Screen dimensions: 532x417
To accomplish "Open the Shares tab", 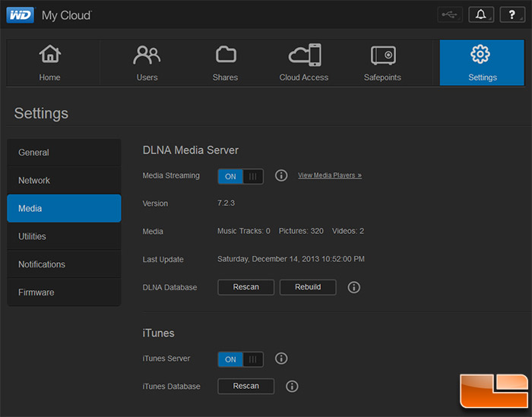I will (x=225, y=63).
